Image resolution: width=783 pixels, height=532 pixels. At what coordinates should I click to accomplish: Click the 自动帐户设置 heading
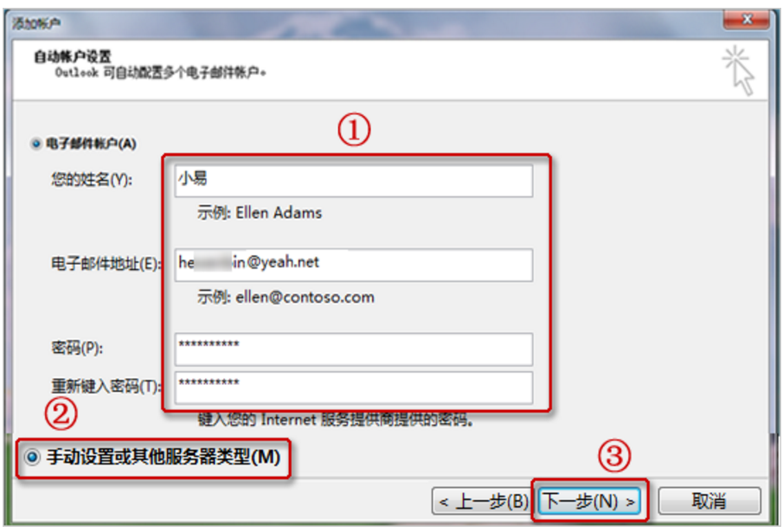tap(73, 56)
